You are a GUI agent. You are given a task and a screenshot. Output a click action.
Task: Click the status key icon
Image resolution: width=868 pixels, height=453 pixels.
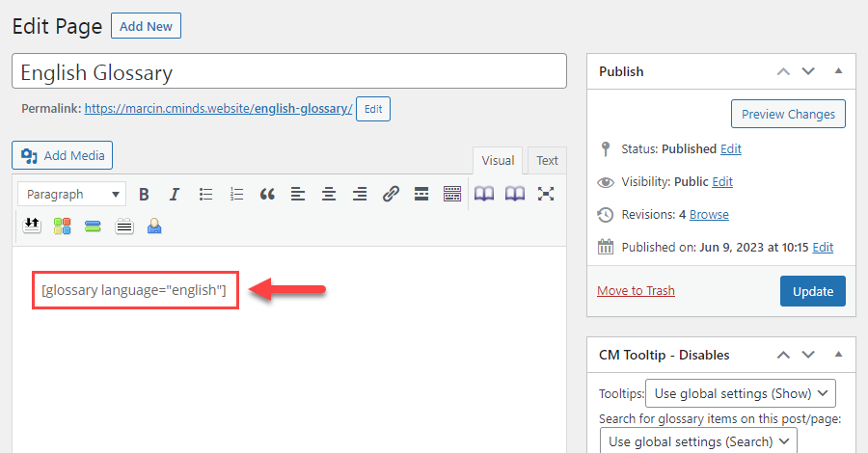click(x=606, y=148)
